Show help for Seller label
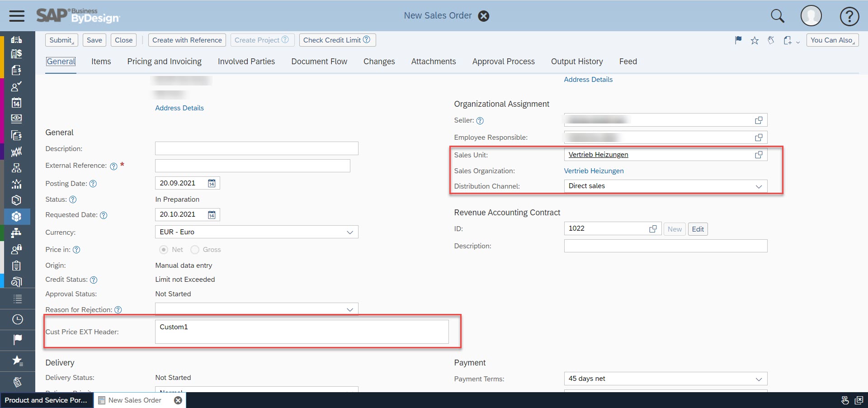 (x=480, y=121)
